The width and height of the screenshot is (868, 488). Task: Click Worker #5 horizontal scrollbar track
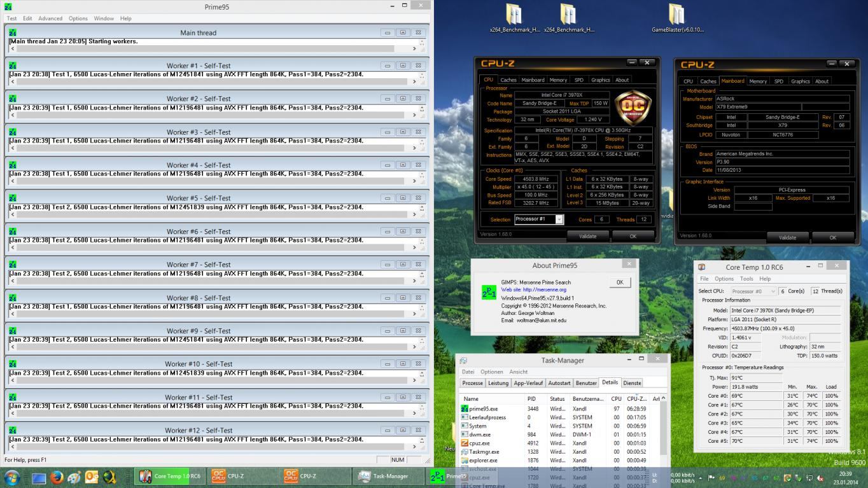[213, 214]
